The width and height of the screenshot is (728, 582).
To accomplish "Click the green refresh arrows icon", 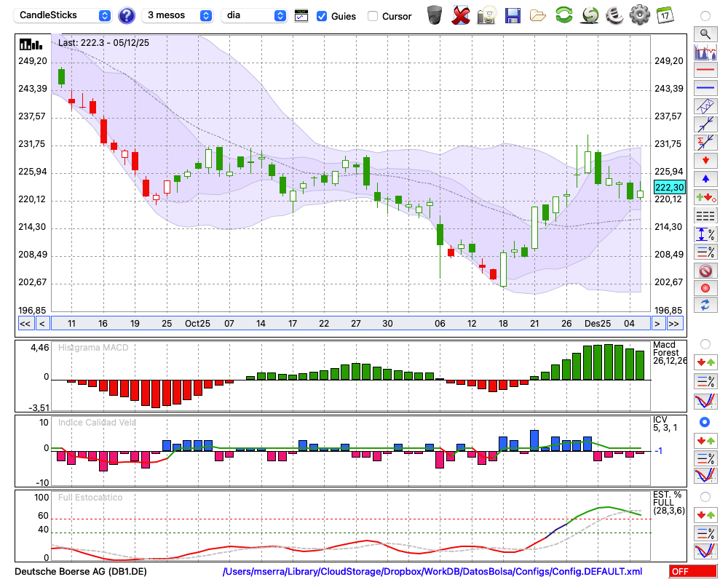I will tap(563, 15).
